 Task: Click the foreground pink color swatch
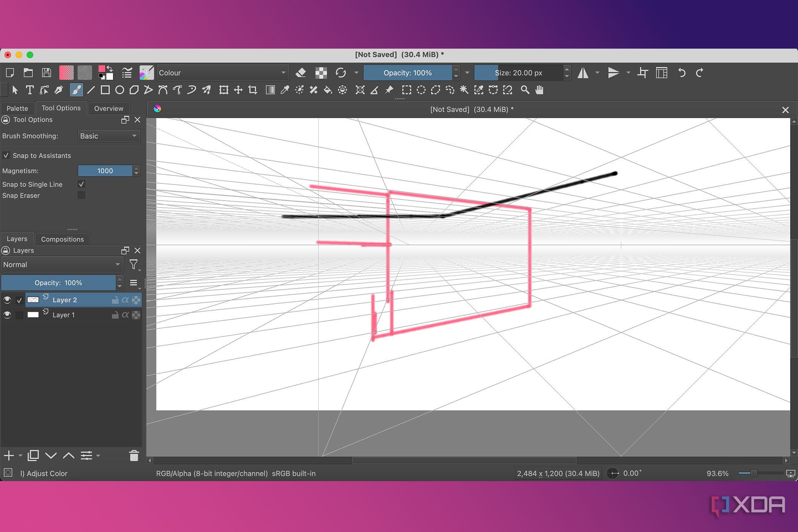[x=101, y=69]
